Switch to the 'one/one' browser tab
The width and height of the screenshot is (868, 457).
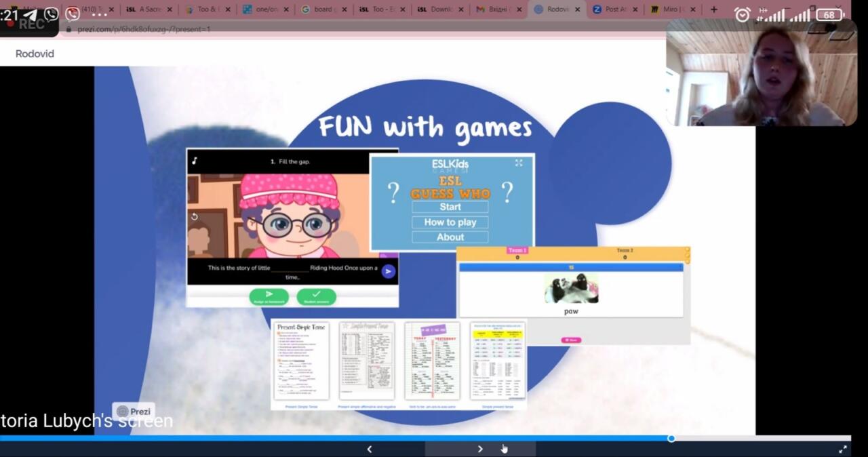267,9
